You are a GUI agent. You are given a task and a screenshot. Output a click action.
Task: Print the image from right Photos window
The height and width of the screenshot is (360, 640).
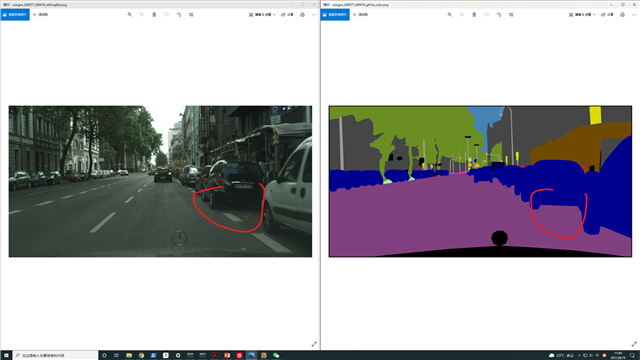point(622,15)
